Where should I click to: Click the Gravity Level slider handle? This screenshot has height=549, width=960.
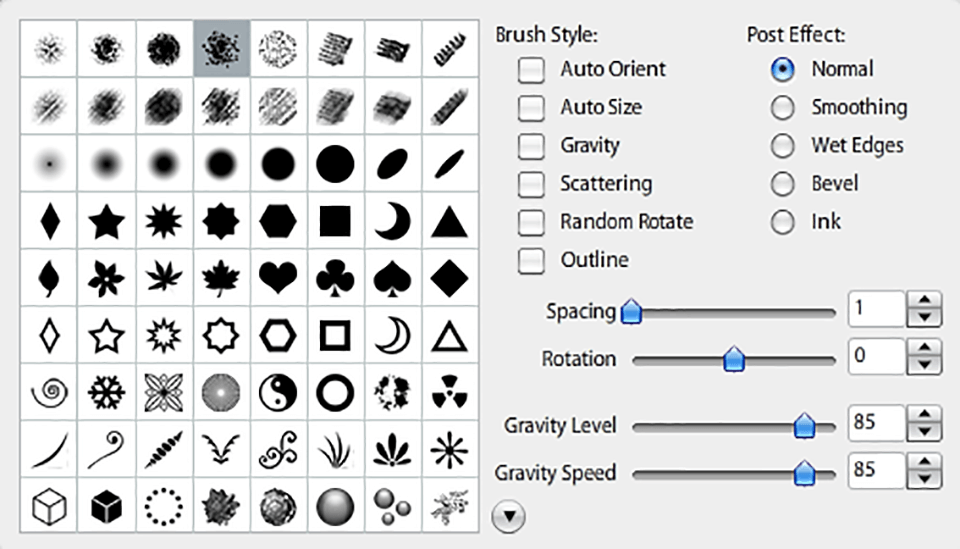(x=804, y=426)
